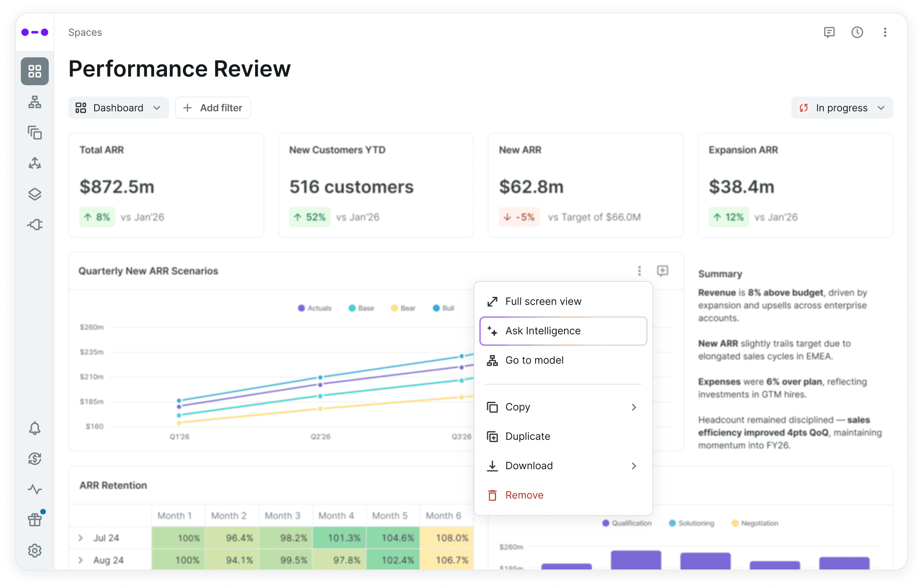Click the notifications bell icon
This screenshot has height=588, width=923.
pos(35,428)
